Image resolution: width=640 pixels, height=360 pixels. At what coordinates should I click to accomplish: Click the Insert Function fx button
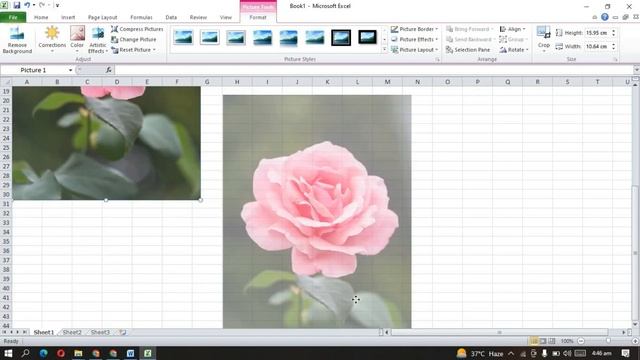(x=109, y=70)
